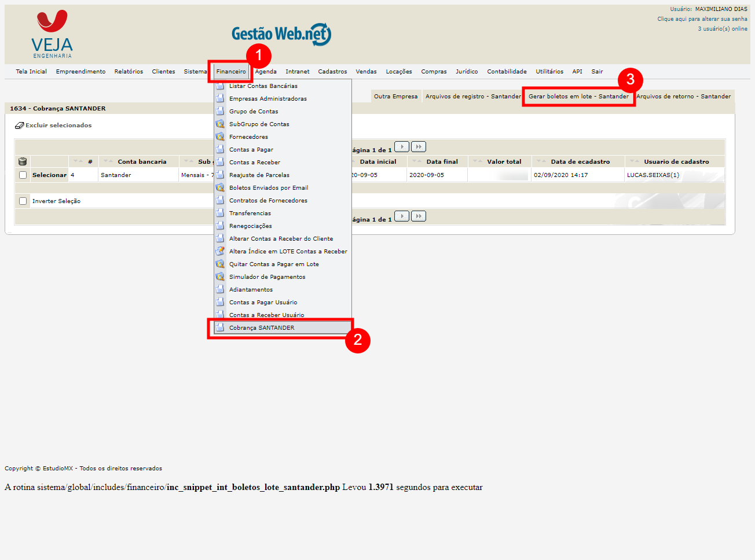This screenshot has height=560, width=755.
Task: Sort by the Conta bancaria column arrows
Action: pyautogui.click(x=108, y=161)
